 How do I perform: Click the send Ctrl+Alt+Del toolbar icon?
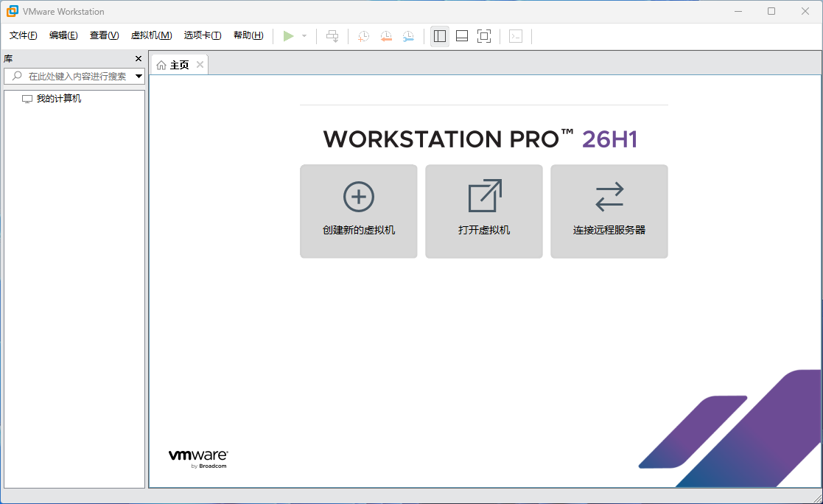(332, 36)
